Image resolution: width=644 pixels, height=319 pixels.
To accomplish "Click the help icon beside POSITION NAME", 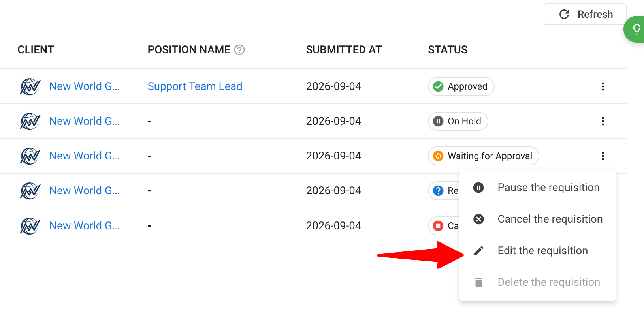I will 239,50.
